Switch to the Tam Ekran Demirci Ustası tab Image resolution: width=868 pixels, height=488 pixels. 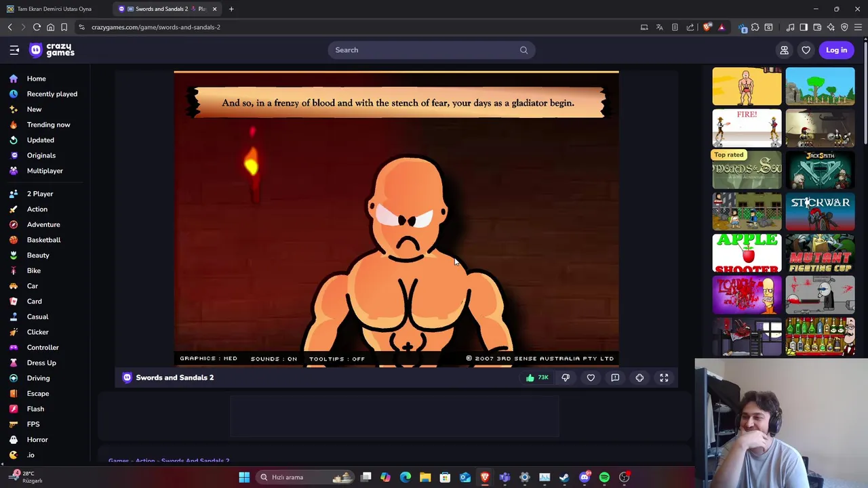(56, 9)
